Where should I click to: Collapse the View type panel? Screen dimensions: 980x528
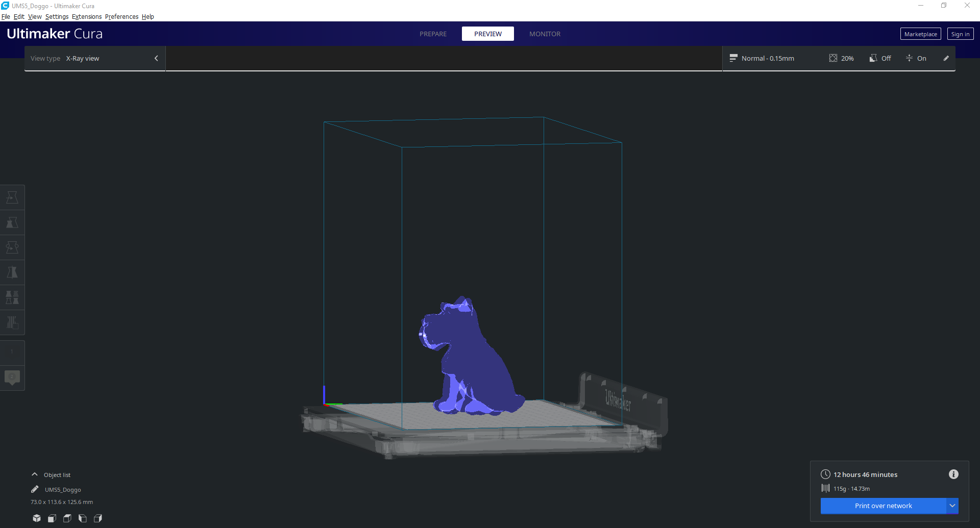156,58
